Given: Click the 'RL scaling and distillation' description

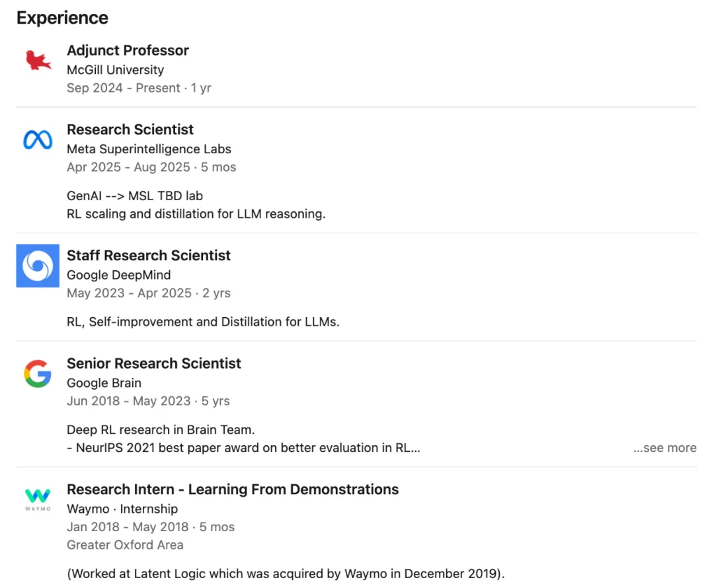Looking at the screenshot, I should pyautogui.click(x=196, y=214).
